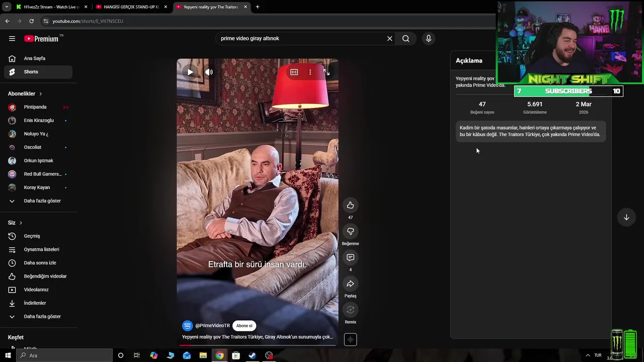Play the paused Shorts video
Viewport: 644px width, 362px height.
[190, 72]
